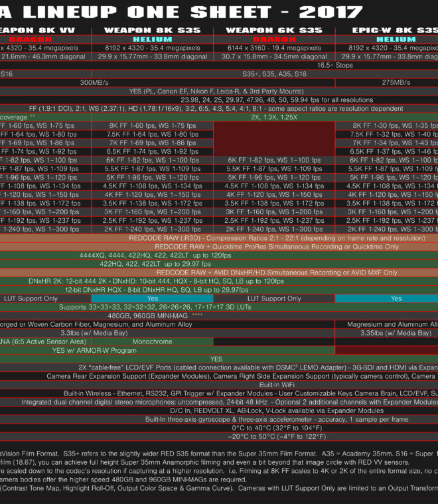Click '2X "cable-free" LCD/EVF Ports' row

point(219,367)
